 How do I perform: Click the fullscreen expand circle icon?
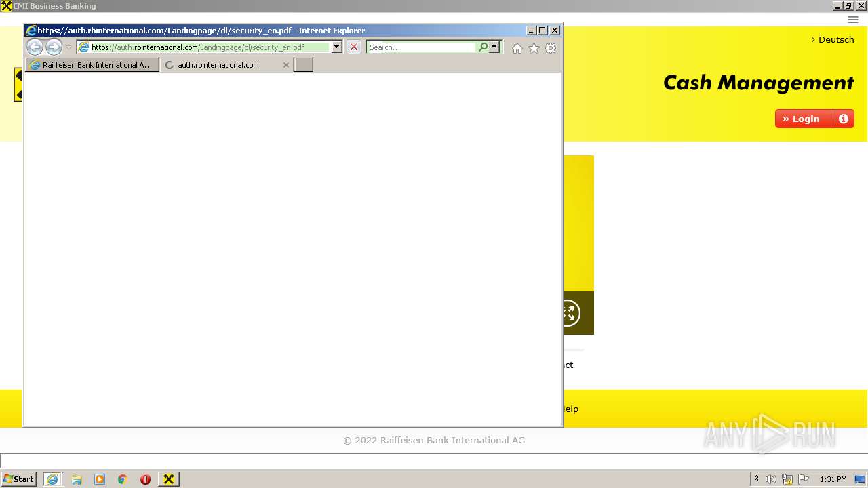pos(568,313)
